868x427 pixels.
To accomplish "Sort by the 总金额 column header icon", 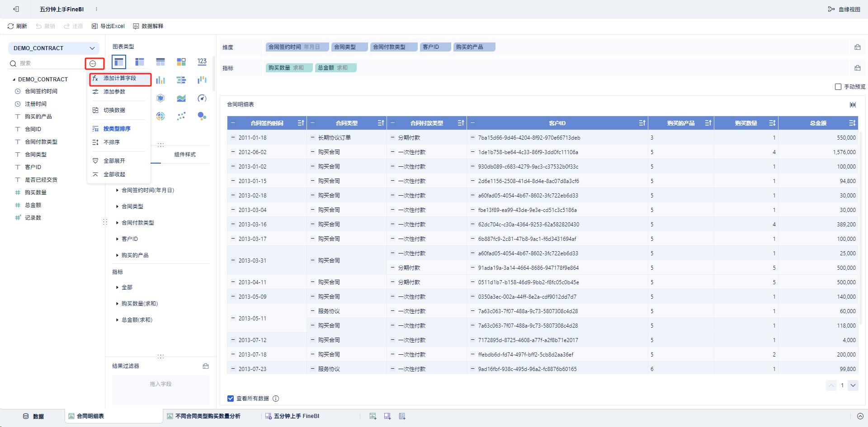I will (x=852, y=123).
